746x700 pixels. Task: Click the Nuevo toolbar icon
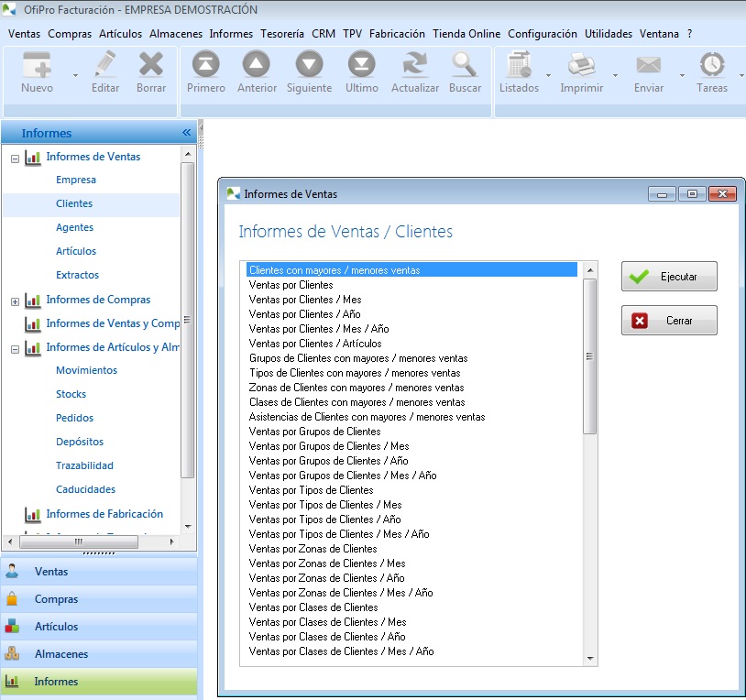pos(37,65)
